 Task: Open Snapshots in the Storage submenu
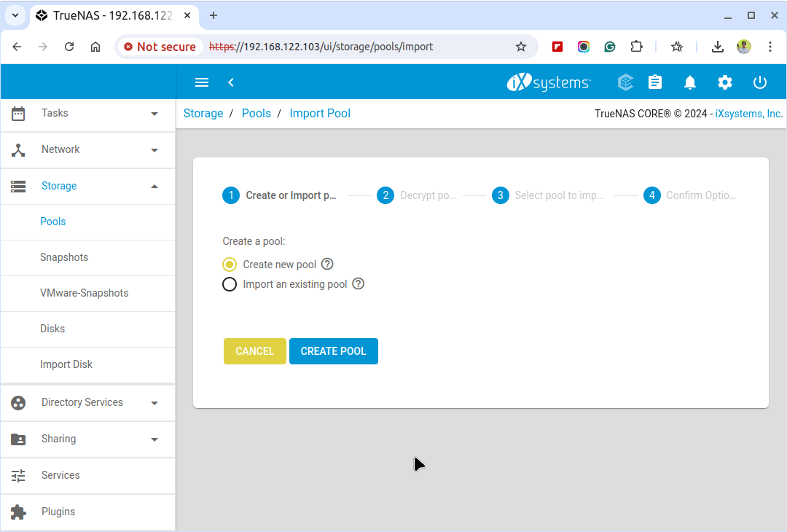[88, 257]
